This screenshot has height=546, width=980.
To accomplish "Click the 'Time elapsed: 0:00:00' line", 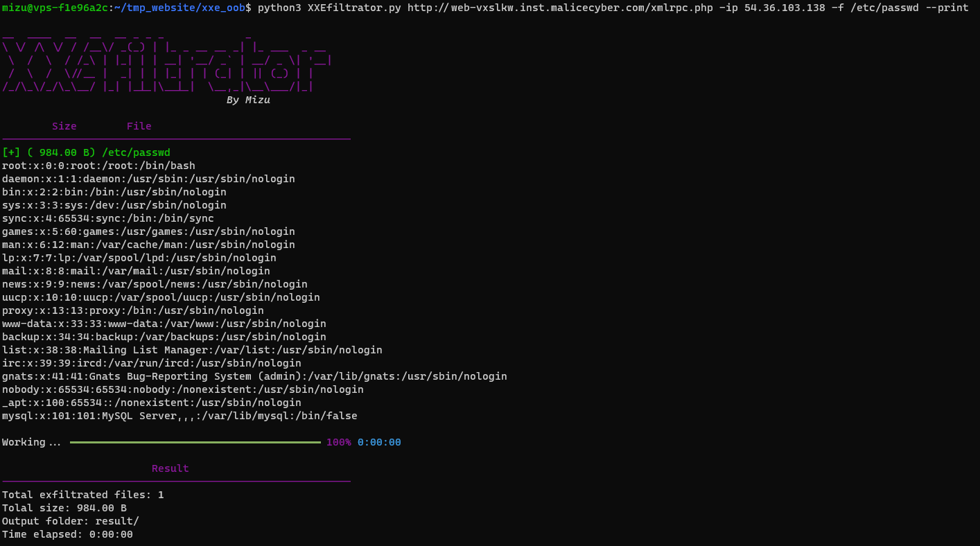I will (67, 534).
